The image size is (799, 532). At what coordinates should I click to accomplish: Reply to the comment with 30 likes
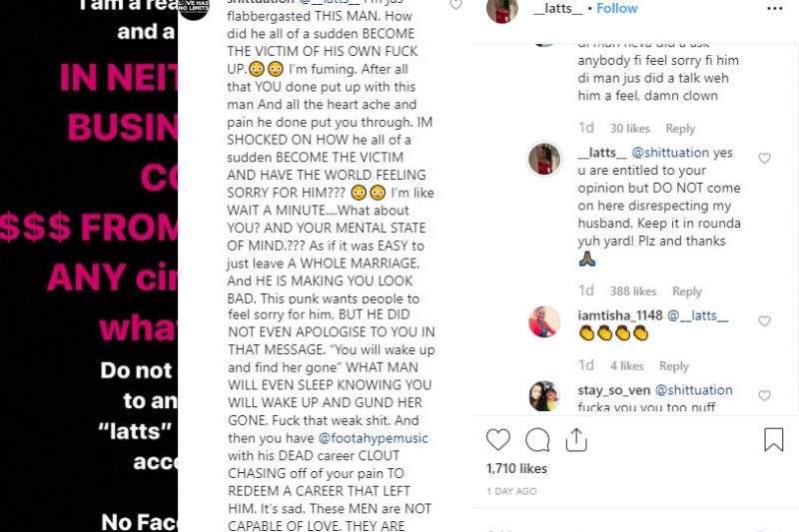point(680,129)
